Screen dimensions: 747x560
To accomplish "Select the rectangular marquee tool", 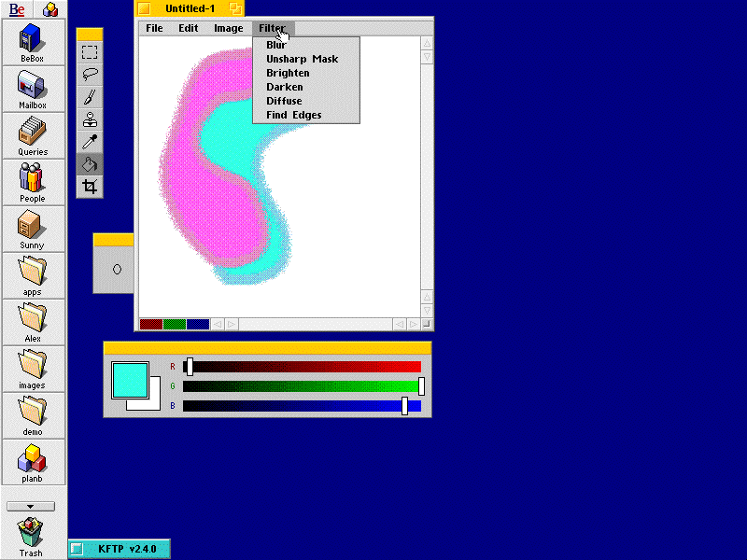I will tap(90, 52).
